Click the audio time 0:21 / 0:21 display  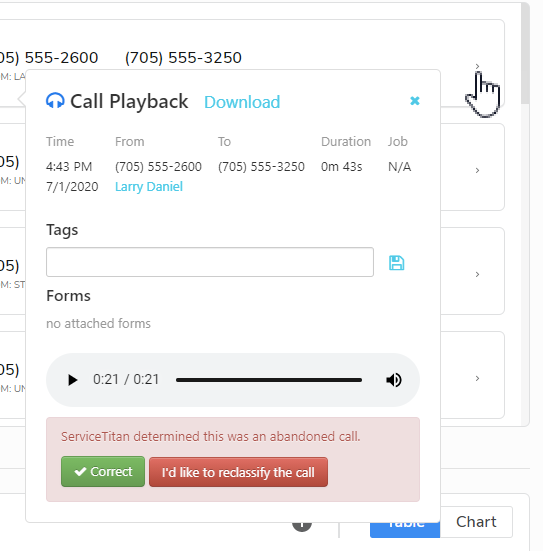point(126,380)
